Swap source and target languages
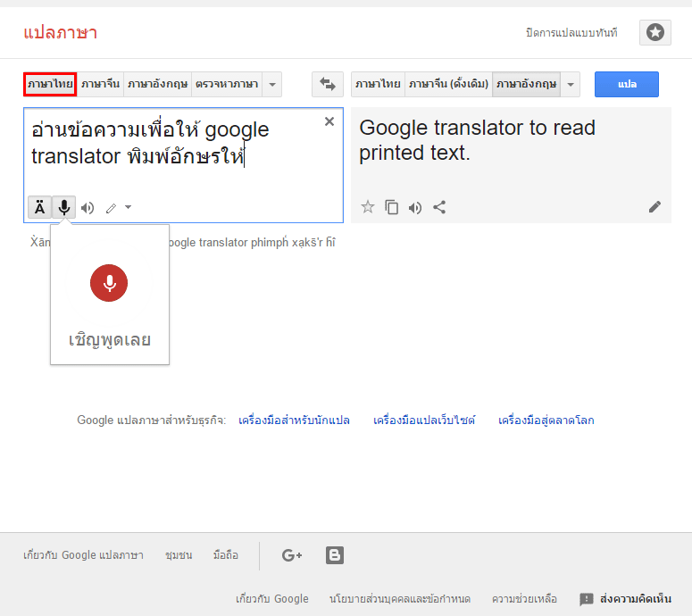The image size is (692, 616). (x=328, y=84)
